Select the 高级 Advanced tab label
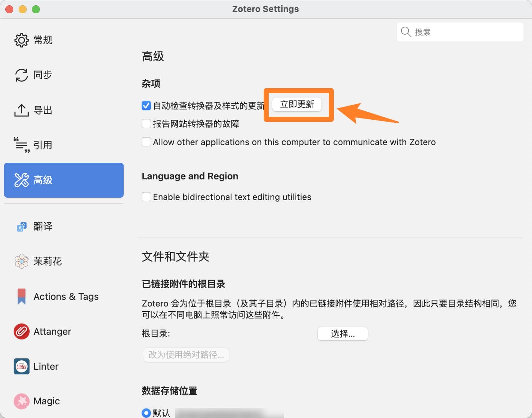The image size is (532, 418). 43,180
